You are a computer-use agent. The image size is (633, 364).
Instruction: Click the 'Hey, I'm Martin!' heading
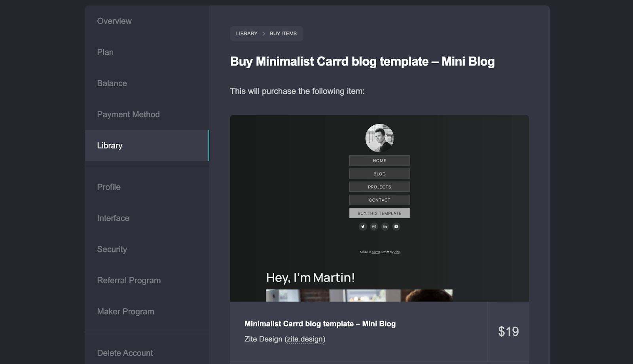click(x=311, y=277)
